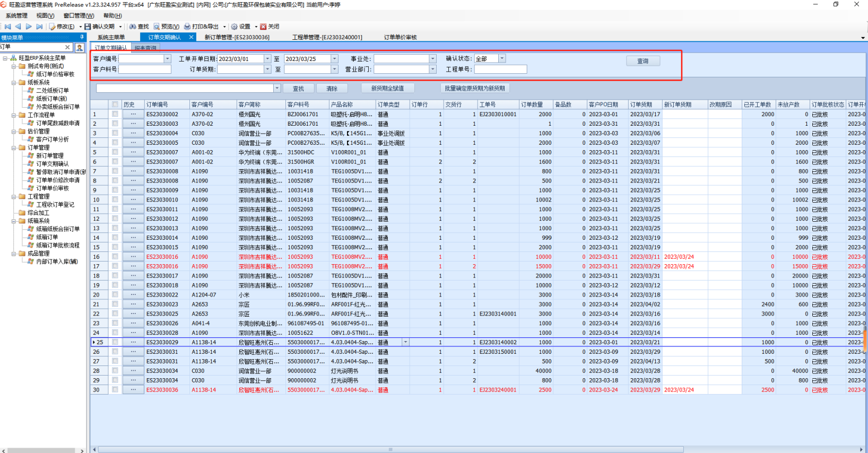The width and height of the screenshot is (868, 453).
Task: Focus the 客户料号 input field
Action: point(145,69)
